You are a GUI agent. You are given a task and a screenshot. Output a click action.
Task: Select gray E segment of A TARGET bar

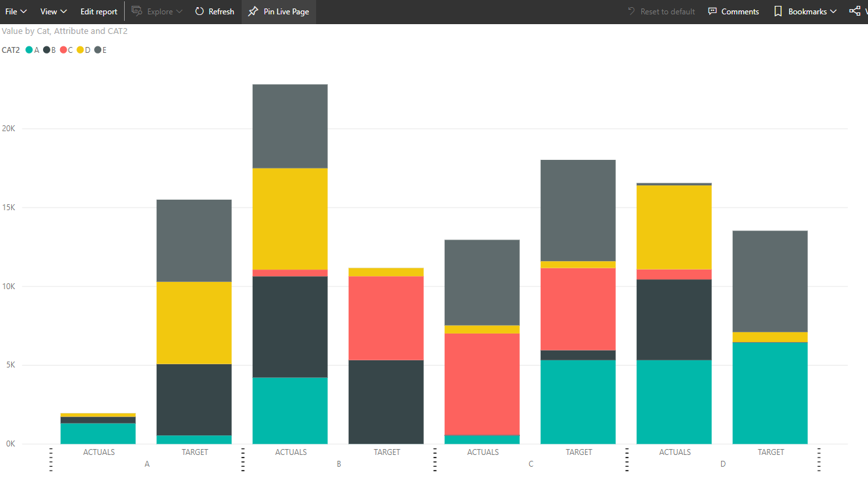[x=194, y=241]
